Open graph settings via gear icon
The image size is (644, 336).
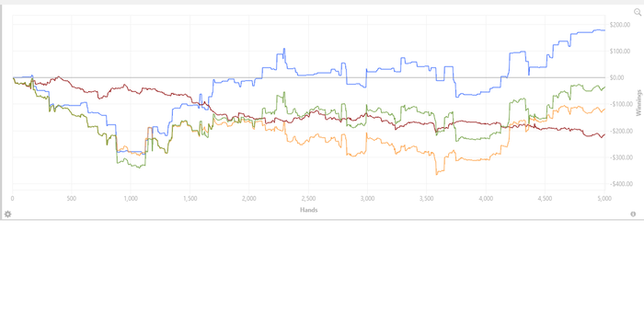pos(7,214)
